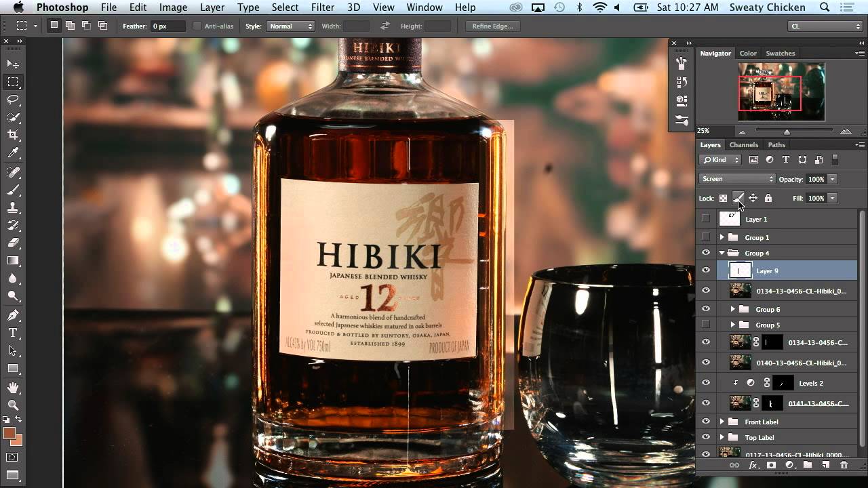The image size is (868, 488).
Task: Select the Gradient tool
Action: pyautogui.click(x=13, y=260)
